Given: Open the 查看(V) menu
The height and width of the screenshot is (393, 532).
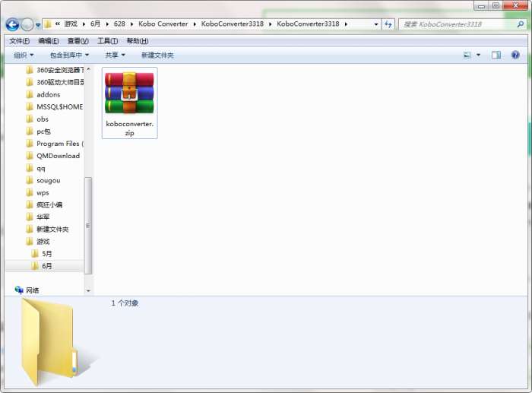Looking at the screenshot, I should click(x=78, y=41).
